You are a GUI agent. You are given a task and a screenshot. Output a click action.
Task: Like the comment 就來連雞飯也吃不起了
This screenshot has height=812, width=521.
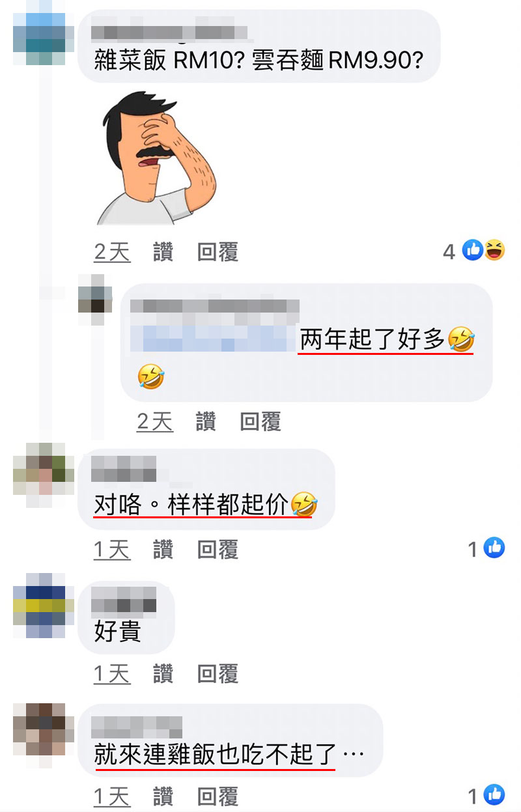(x=163, y=796)
